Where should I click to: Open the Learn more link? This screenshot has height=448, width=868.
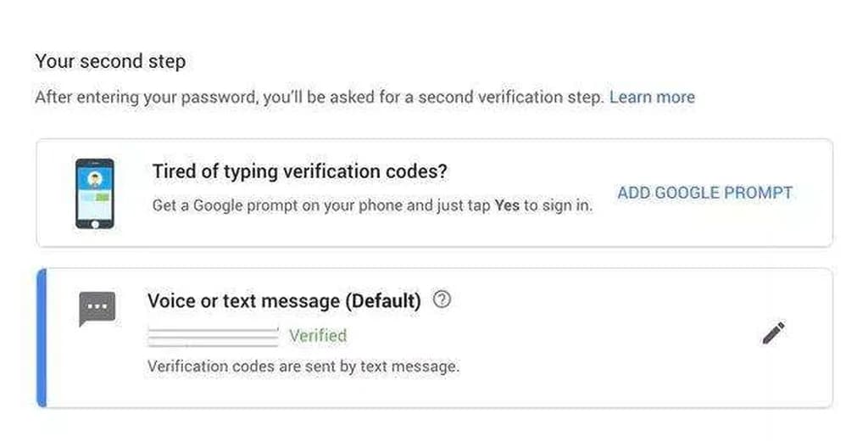pos(652,97)
